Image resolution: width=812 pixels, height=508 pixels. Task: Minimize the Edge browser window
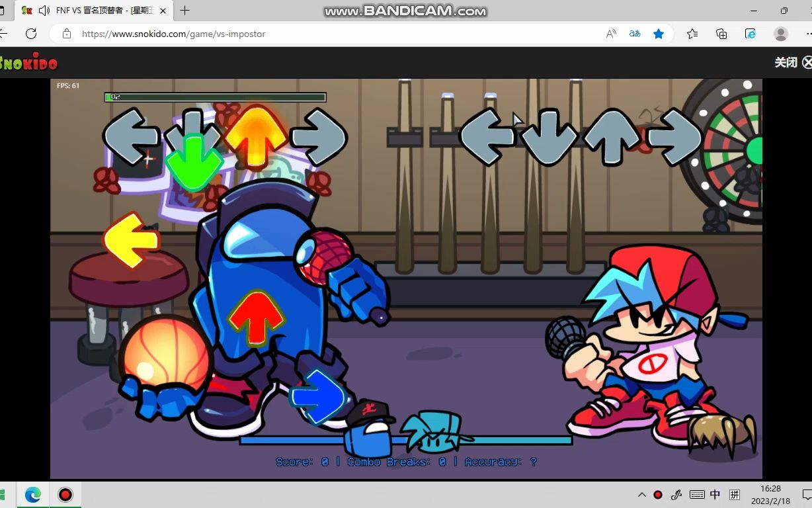pos(754,11)
